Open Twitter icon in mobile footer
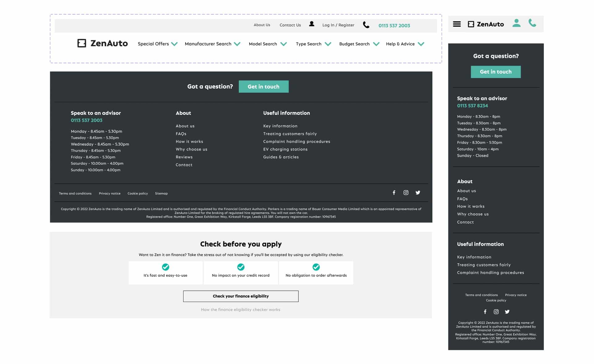594x364 pixels. click(507, 312)
